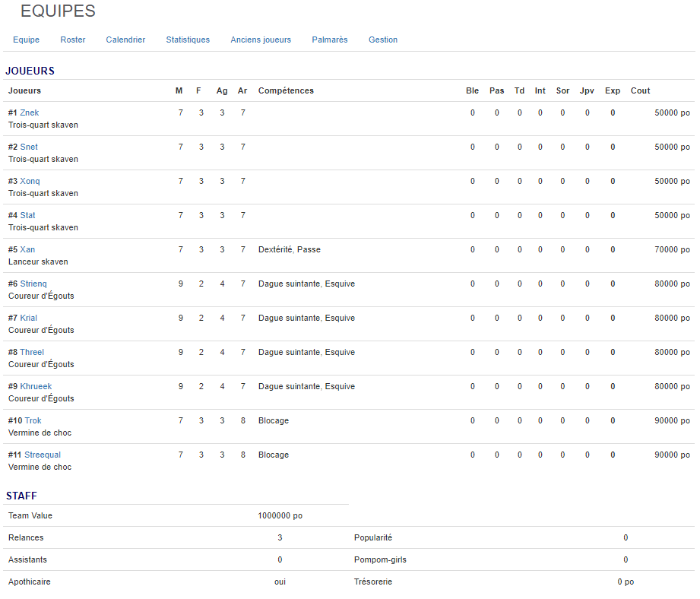This screenshot has width=700, height=599.
Task: Open Khrueek's player page
Action: [36, 386]
